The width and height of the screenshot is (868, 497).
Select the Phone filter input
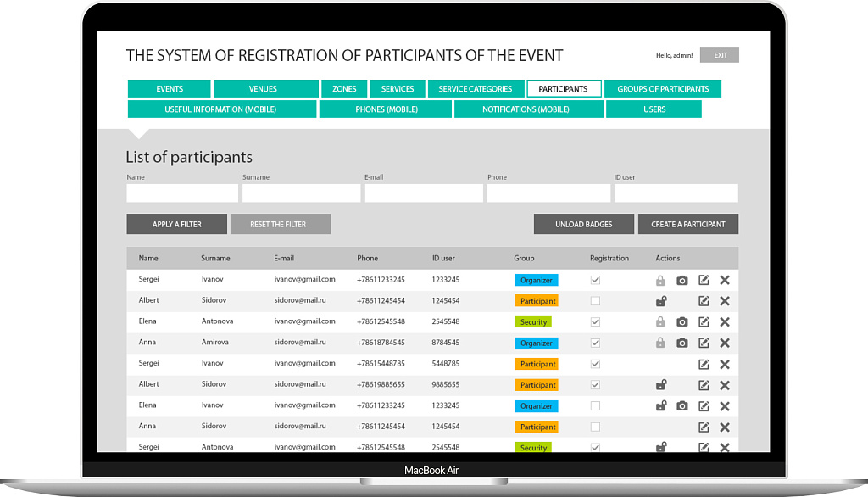click(x=548, y=193)
